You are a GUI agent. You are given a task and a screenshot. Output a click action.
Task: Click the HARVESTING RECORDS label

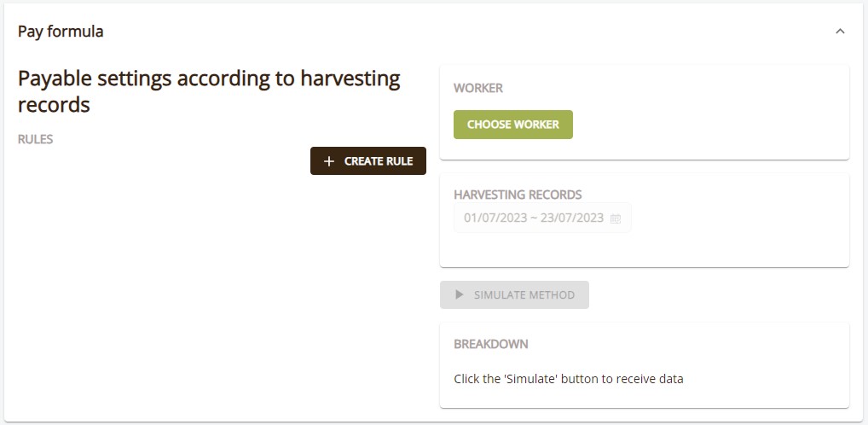[x=518, y=195]
